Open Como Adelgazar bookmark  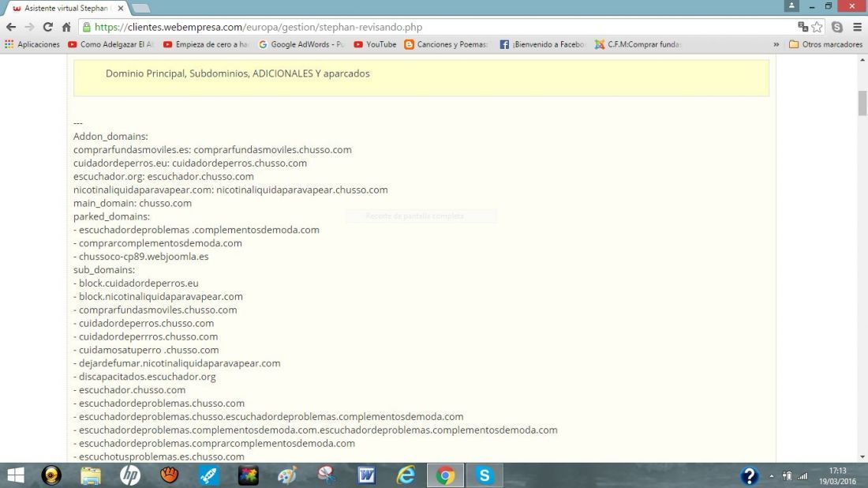pos(110,44)
